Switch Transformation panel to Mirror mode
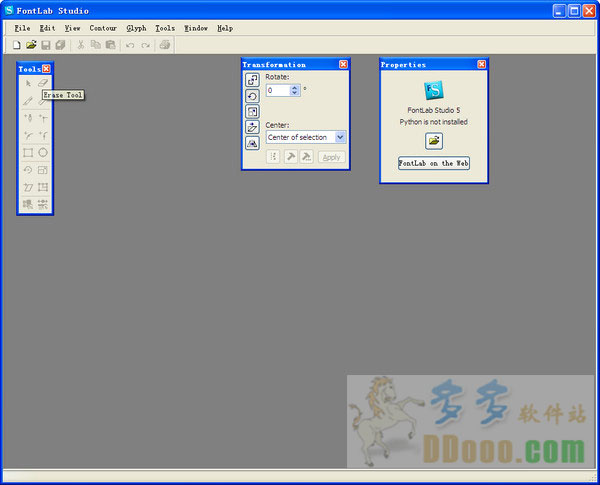600x485 pixels. point(252,143)
